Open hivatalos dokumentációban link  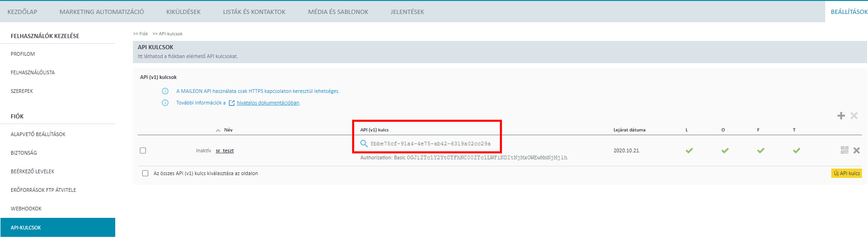click(x=268, y=103)
